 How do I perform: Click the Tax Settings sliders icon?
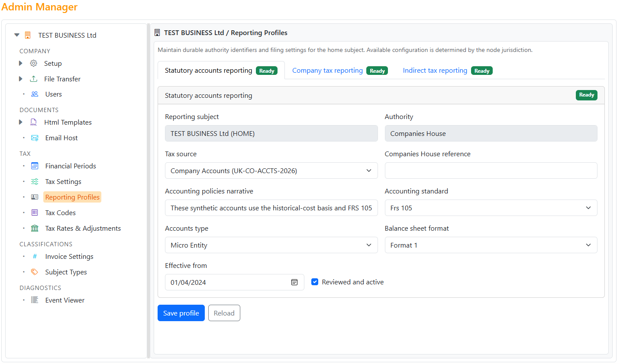pyautogui.click(x=35, y=181)
